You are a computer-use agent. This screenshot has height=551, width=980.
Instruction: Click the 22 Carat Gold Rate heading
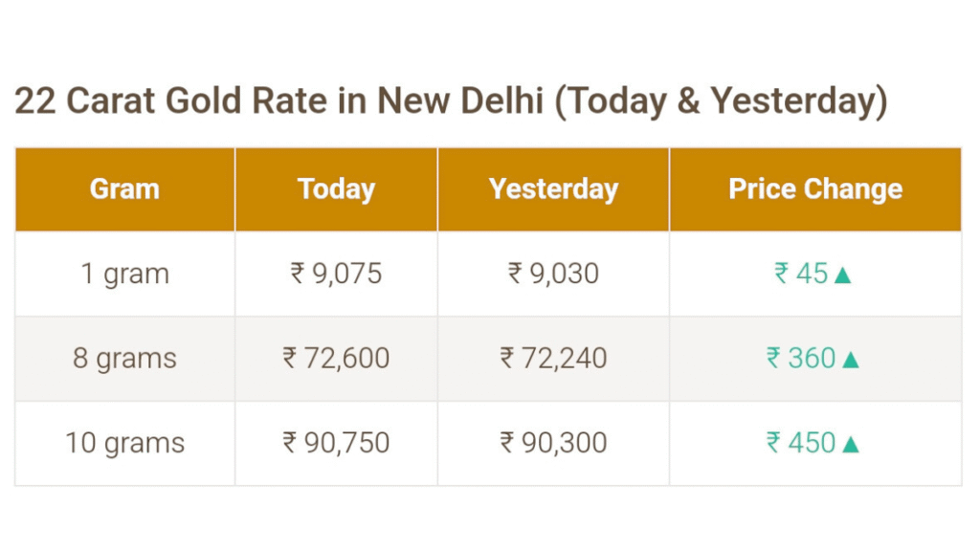[451, 101]
